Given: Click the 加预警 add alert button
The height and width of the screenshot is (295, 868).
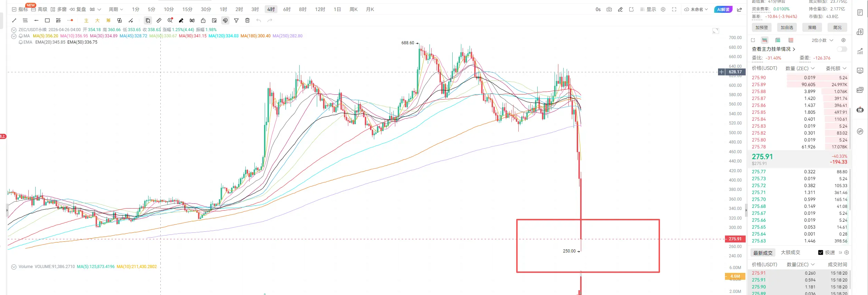Looking at the screenshot, I should (x=762, y=28).
